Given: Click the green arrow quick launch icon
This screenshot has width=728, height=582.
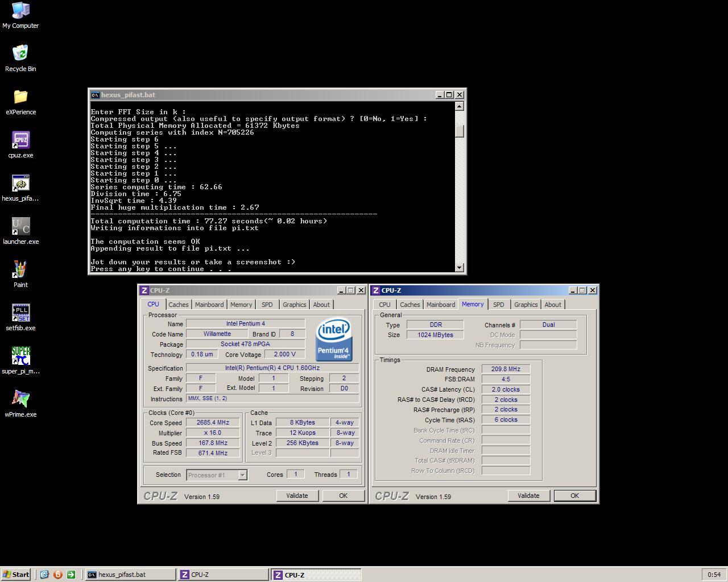Looking at the screenshot, I should tap(71, 575).
